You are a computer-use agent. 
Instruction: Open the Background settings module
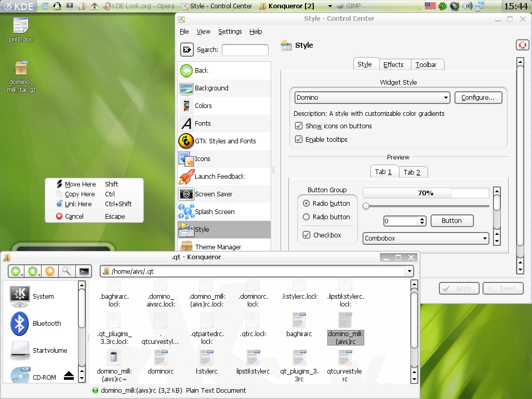coord(224,88)
